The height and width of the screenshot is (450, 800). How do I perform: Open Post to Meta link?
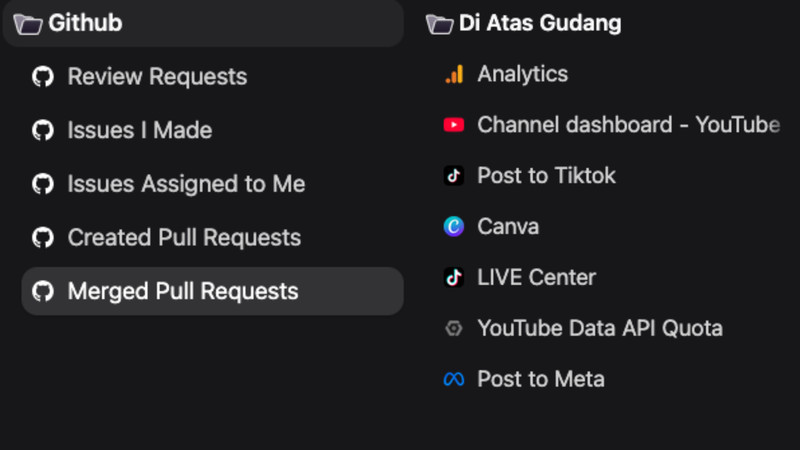(541, 380)
